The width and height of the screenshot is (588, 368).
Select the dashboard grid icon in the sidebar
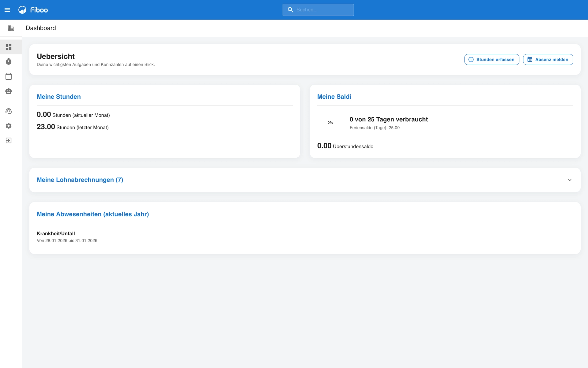tap(9, 47)
